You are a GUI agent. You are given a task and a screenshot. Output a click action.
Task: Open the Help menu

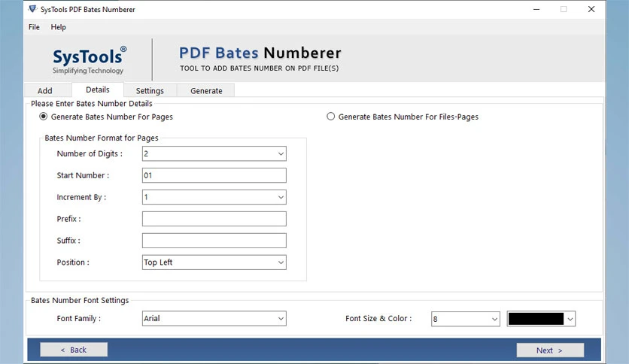58,27
